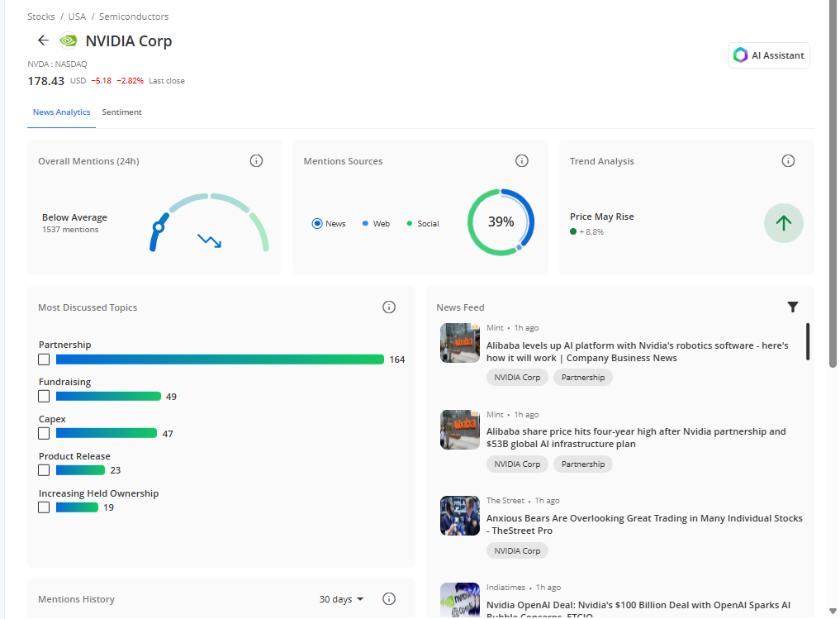Image resolution: width=840 pixels, height=619 pixels.
Task: Click info icon for Mentions History
Action: tap(389, 599)
